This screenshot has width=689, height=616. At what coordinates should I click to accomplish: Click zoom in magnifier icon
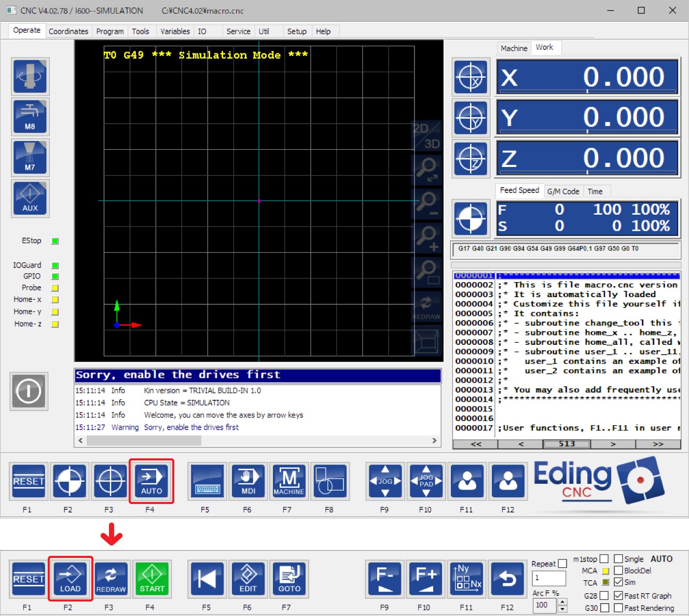click(426, 238)
